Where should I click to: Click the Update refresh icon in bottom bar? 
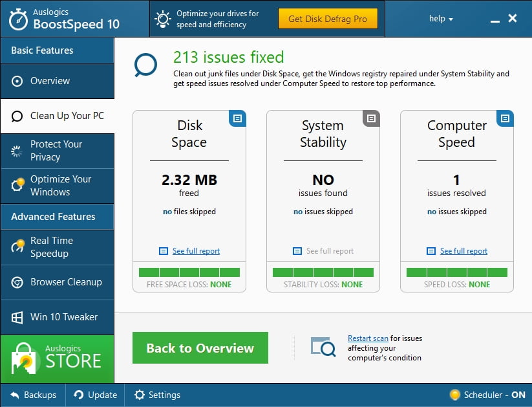tap(79, 395)
